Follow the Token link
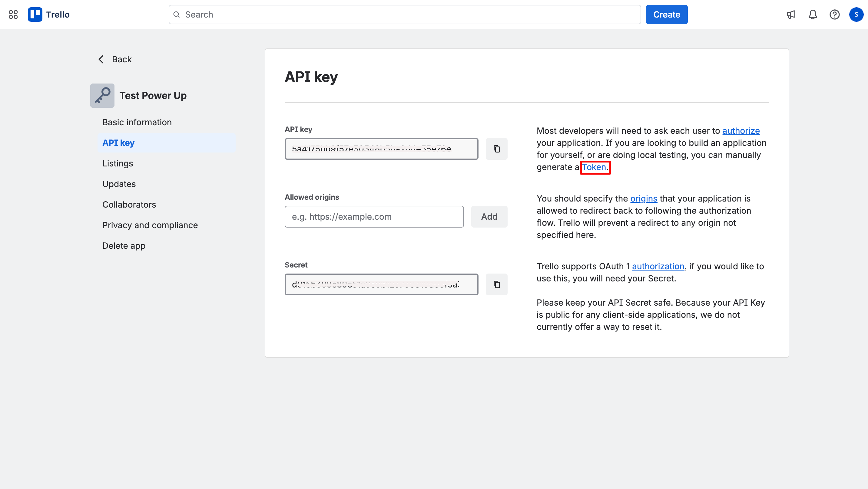 pos(594,167)
